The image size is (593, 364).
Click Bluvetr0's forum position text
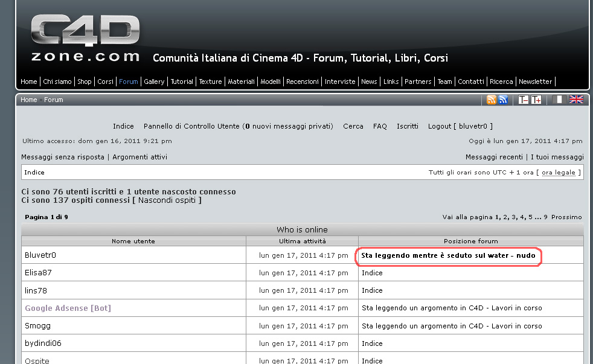point(448,255)
